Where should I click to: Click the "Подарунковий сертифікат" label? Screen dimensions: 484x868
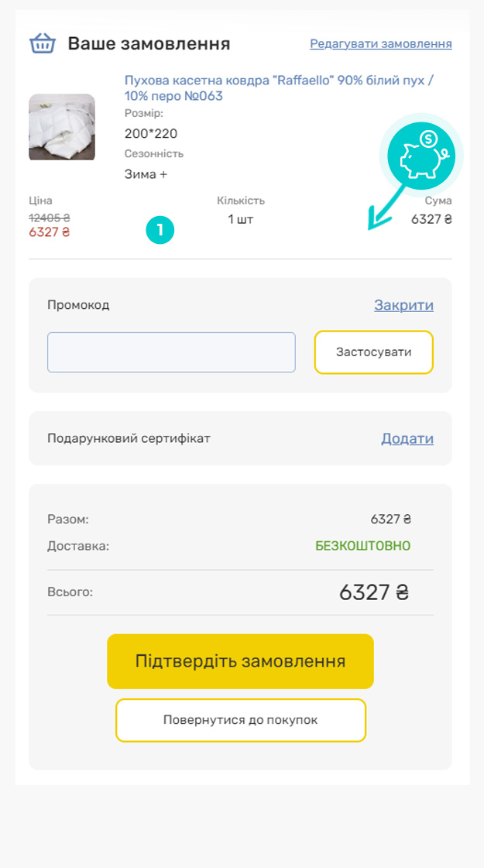pyautogui.click(x=129, y=438)
